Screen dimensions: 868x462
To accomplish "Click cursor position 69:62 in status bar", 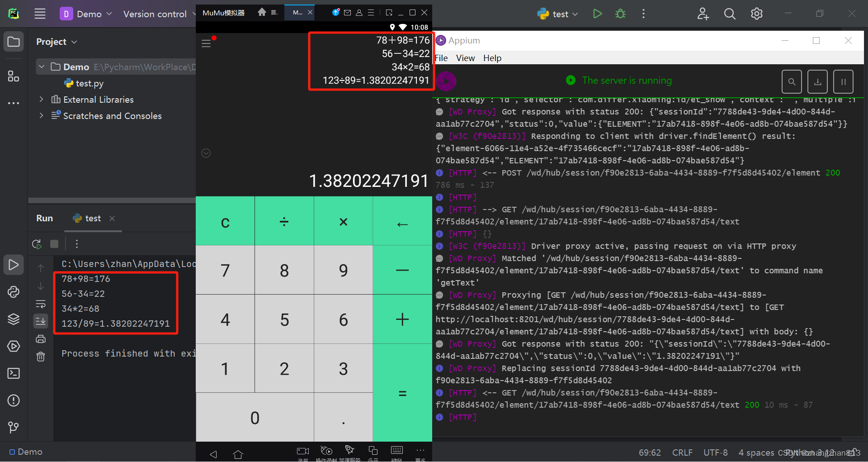I will tap(650, 452).
